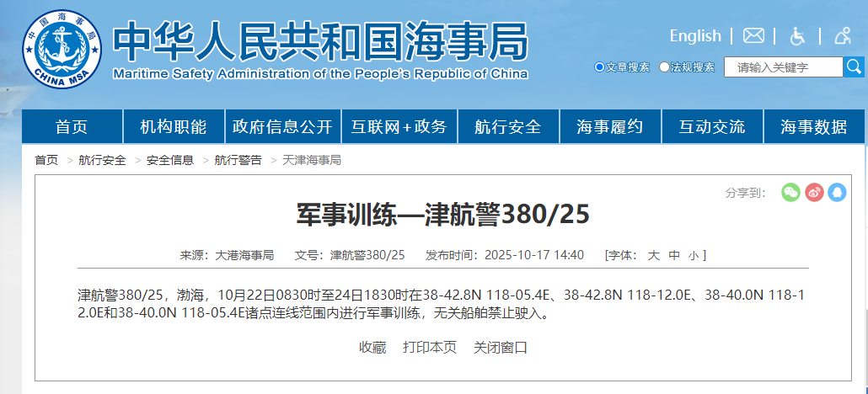This screenshot has width=868, height=394.
Task: Open the email envelope icon
Action: [x=753, y=36]
